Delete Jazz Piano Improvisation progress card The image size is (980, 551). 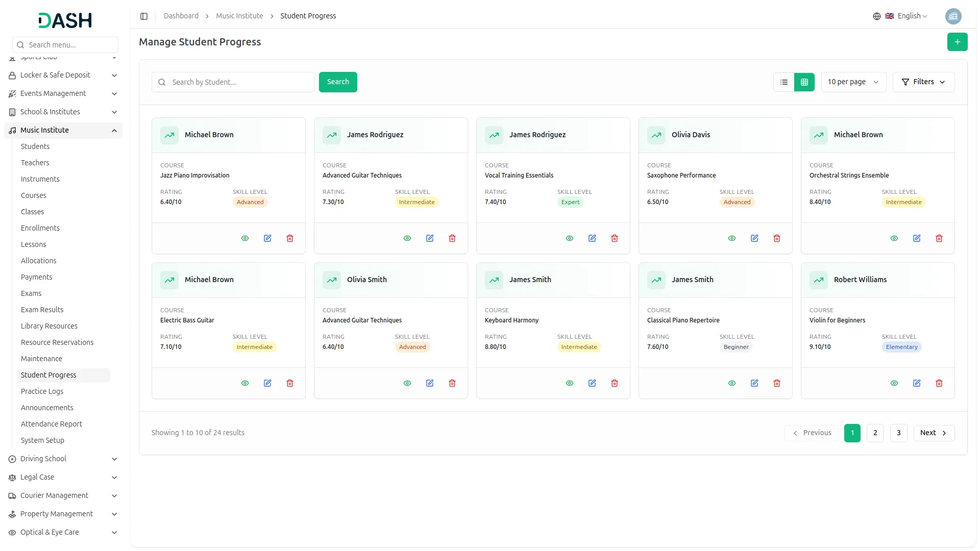coord(290,238)
